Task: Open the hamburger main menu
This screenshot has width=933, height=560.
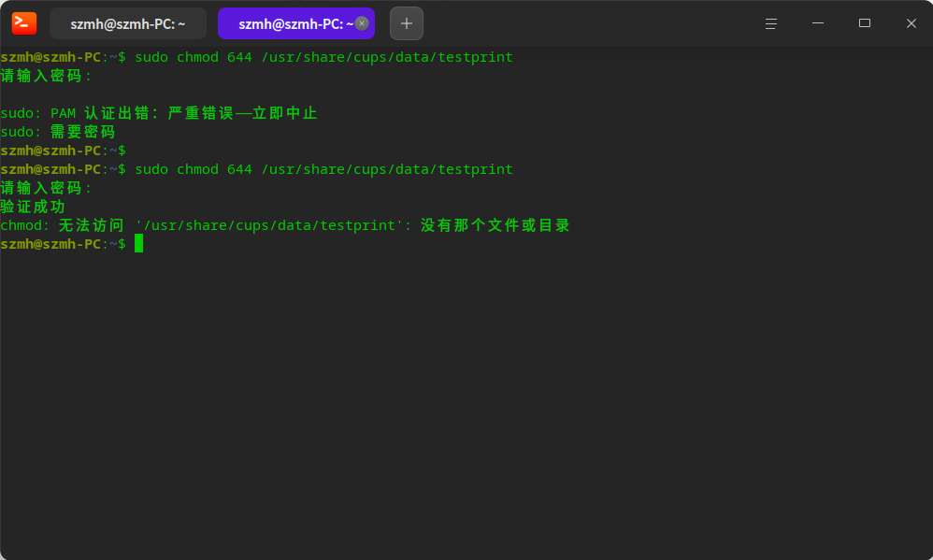Action: pyautogui.click(x=771, y=23)
